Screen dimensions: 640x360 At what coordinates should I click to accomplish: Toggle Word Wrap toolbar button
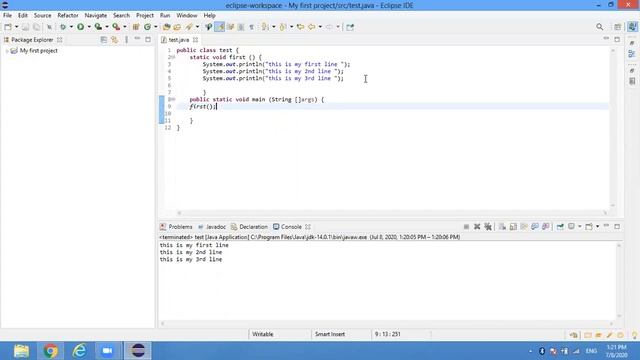(230, 27)
